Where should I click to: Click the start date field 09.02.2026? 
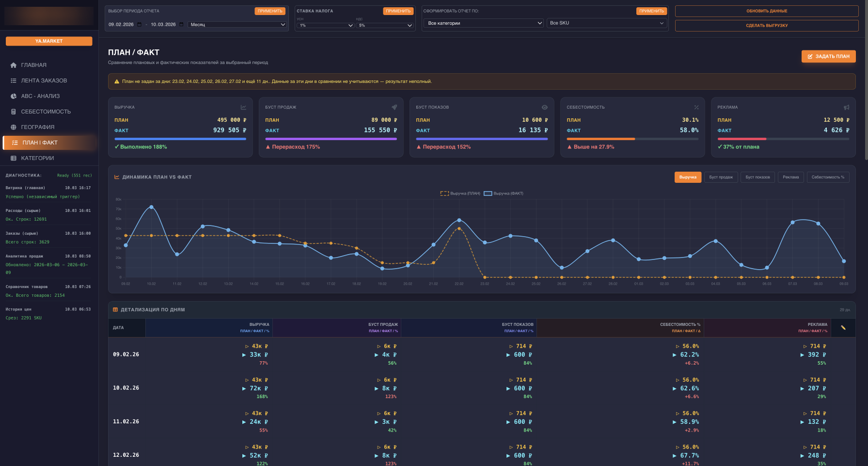[121, 24]
